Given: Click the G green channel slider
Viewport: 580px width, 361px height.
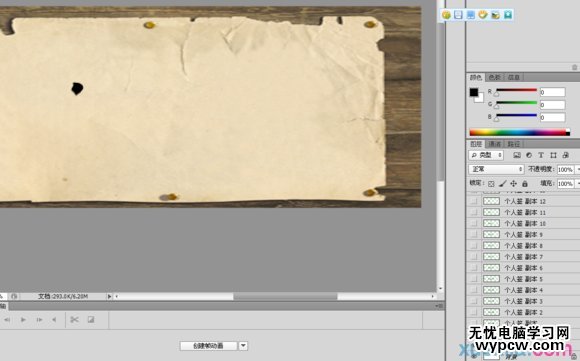Looking at the screenshot, I should coord(516,103).
